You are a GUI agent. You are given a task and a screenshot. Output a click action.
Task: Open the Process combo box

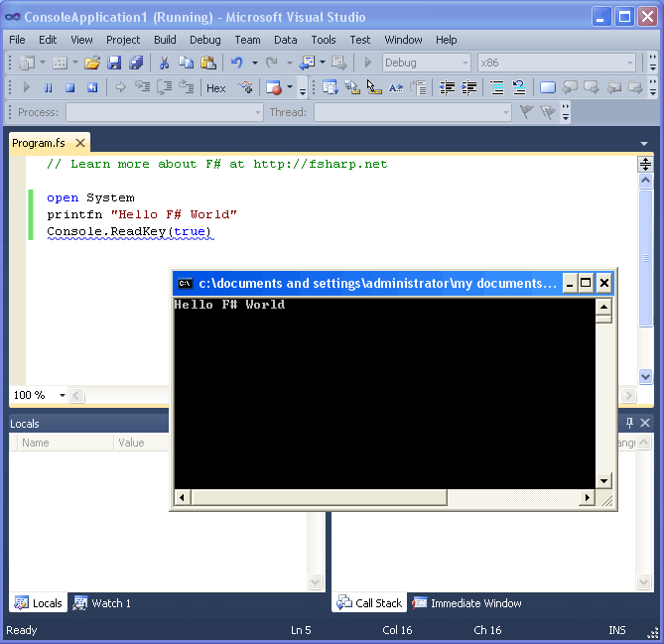click(x=165, y=112)
